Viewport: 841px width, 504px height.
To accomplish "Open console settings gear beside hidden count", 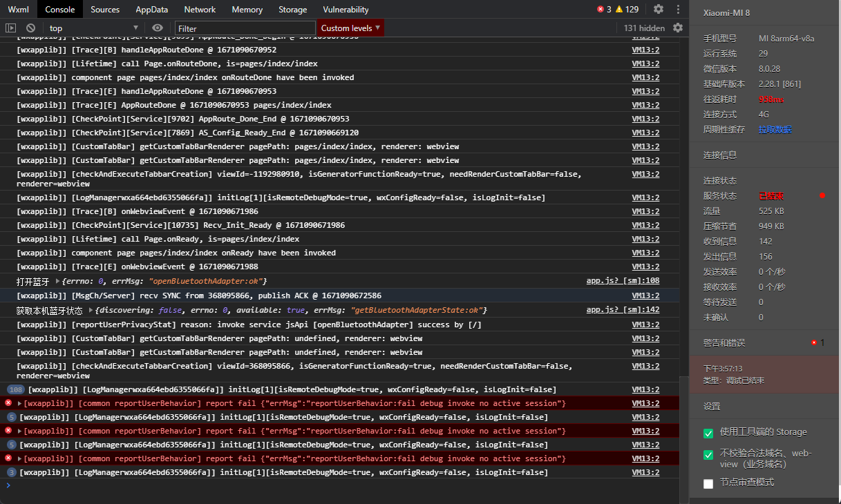I will (678, 28).
